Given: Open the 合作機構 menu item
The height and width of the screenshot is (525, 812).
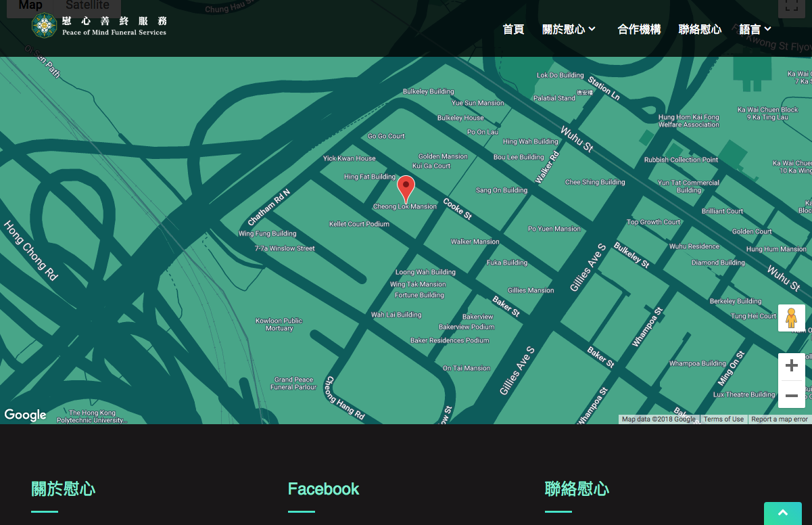Looking at the screenshot, I should click(639, 29).
